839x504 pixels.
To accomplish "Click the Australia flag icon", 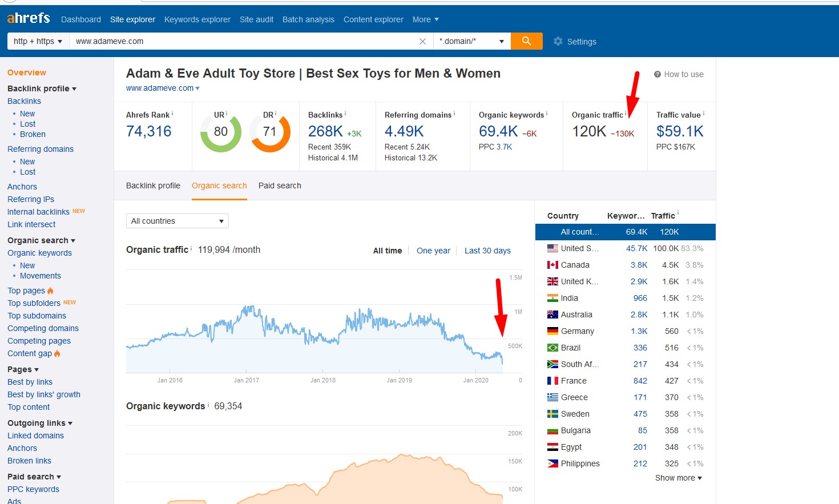I will tap(552, 315).
